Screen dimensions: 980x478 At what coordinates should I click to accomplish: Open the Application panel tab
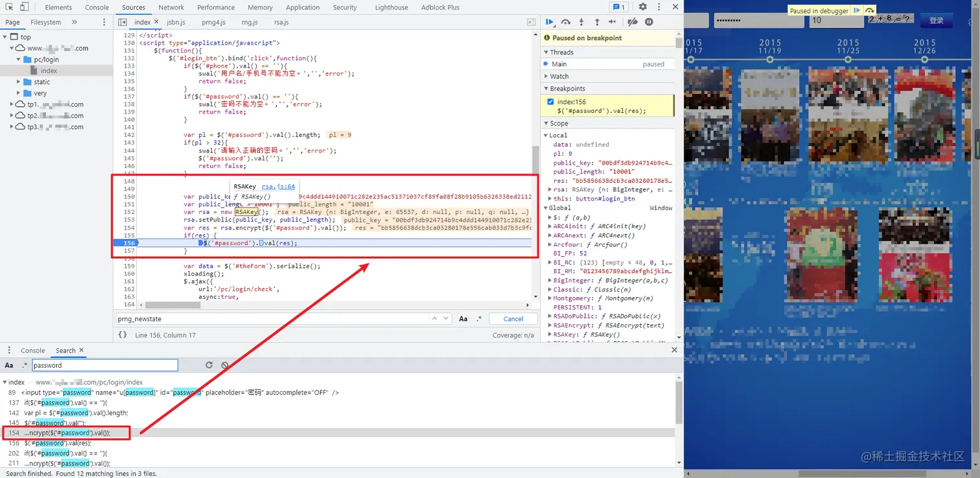tap(303, 7)
